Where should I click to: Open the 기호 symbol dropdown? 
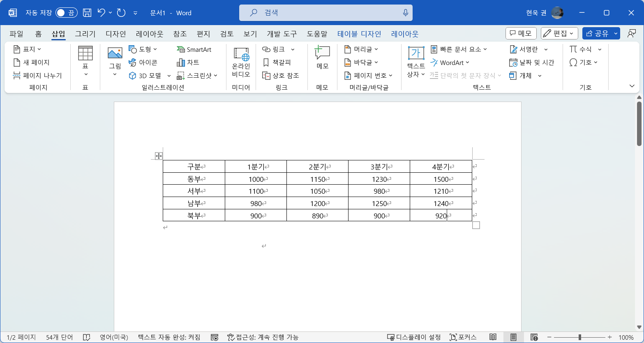click(x=583, y=63)
